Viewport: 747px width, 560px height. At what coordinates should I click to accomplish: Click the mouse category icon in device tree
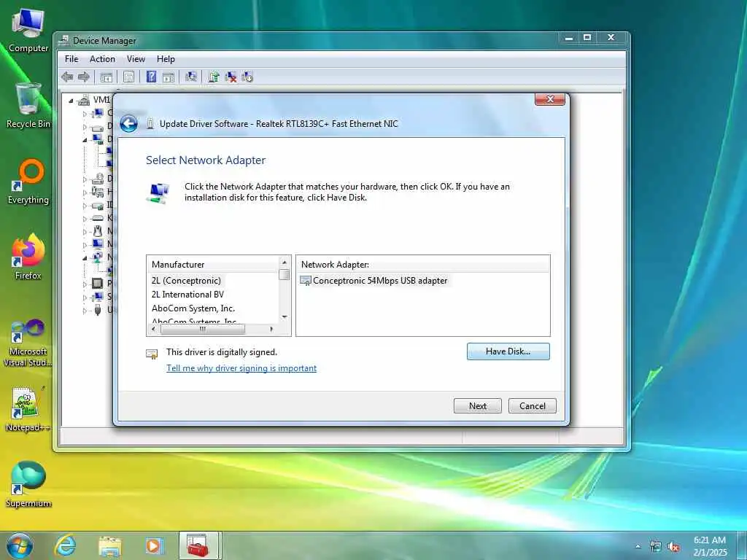pyautogui.click(x=97, y=231)
